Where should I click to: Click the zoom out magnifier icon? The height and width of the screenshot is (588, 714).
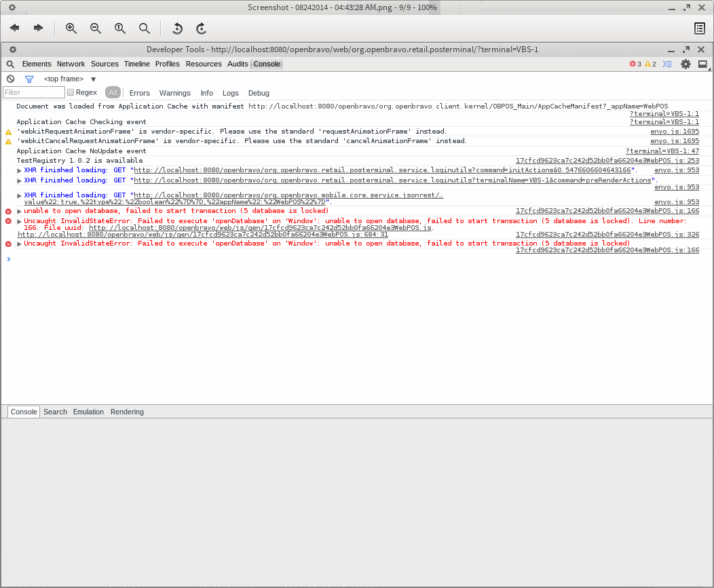pos(96,28)
